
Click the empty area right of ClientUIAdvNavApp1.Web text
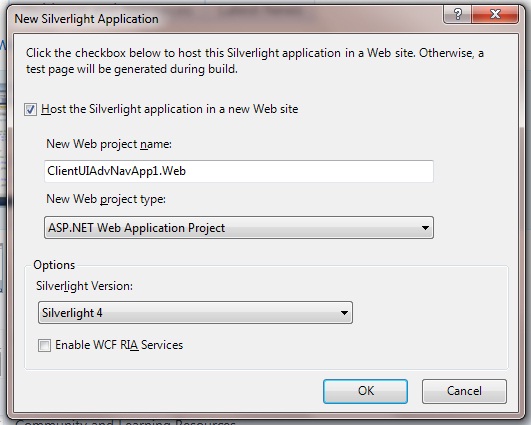pyautogui.click(x=308, y=171)
